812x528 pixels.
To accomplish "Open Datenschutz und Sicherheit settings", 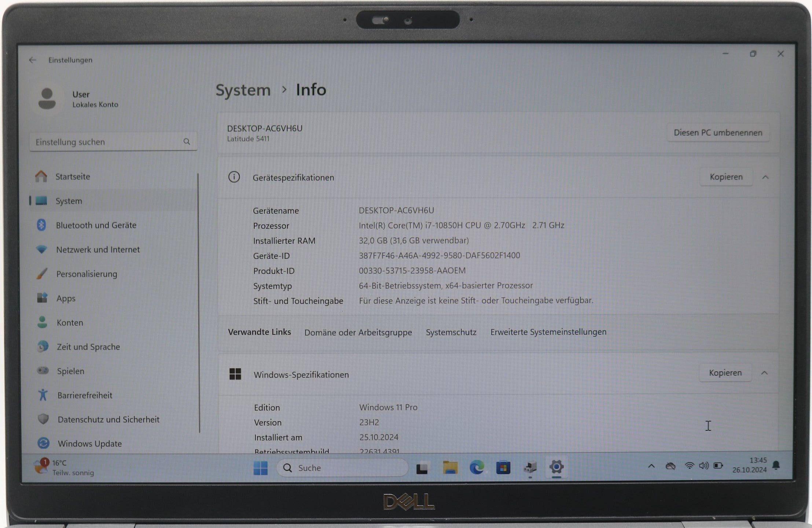I will [x=108, y=419].
